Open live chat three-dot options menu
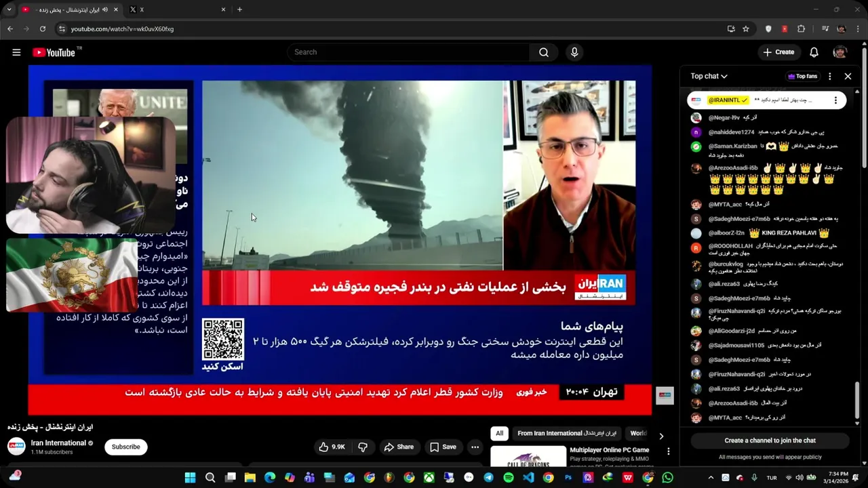Screen dimensions: 868x488 [x=829, y=76]
